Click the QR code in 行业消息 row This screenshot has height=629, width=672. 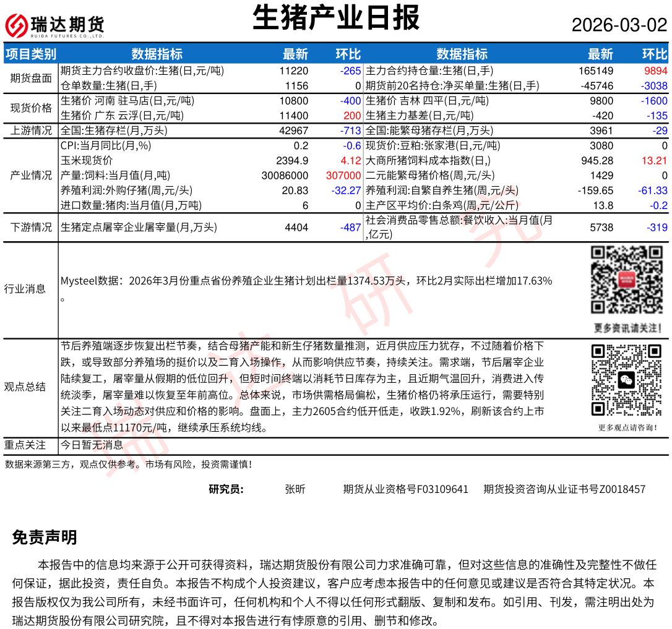click(626, 280)
